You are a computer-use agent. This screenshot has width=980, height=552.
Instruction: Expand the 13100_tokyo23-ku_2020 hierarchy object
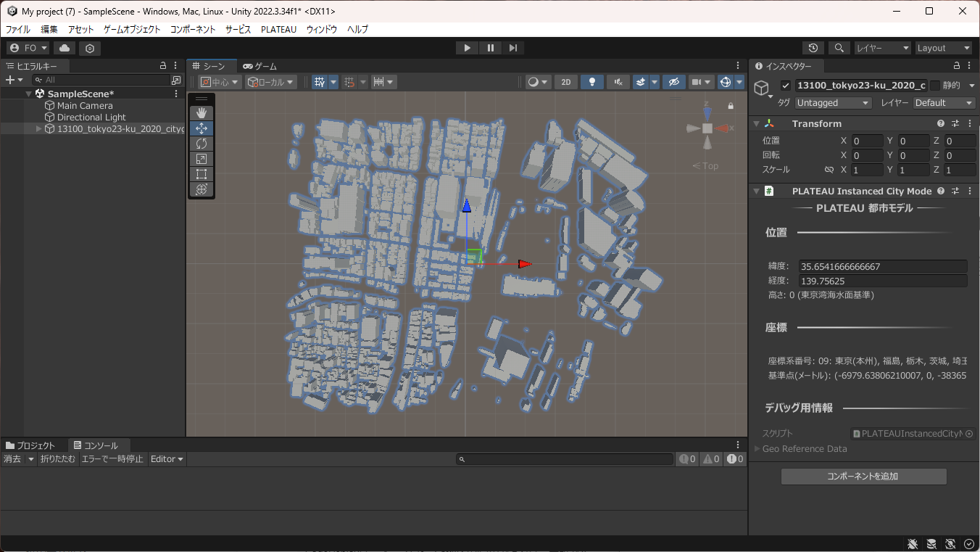38,129
